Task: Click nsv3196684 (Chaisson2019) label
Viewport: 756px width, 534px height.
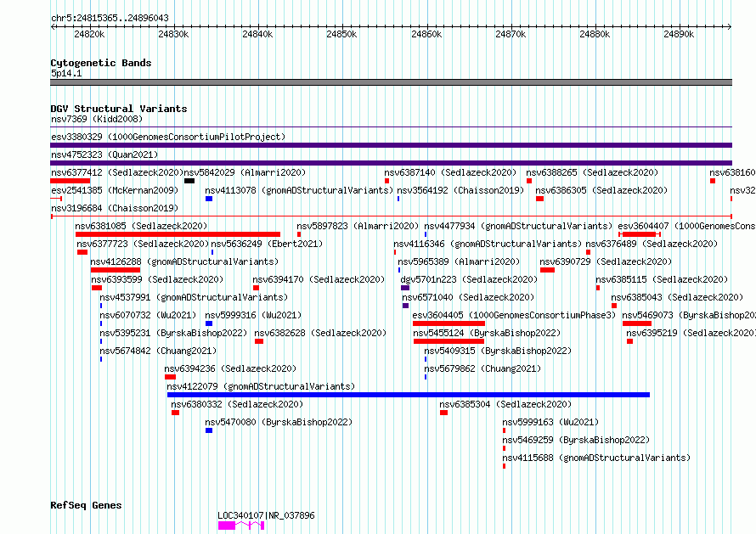Action: [x=115, y=208]
